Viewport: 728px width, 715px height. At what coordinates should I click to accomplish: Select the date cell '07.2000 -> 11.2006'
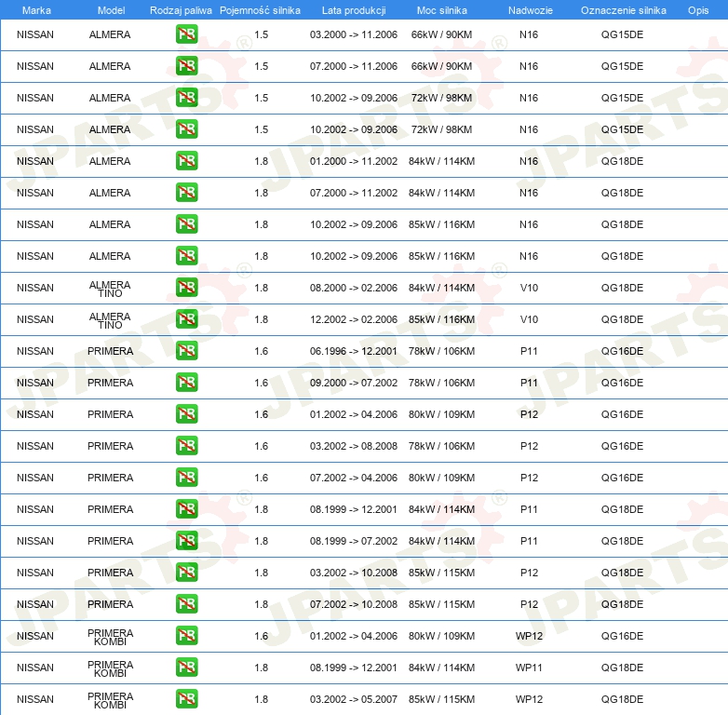[x=354, y=66]
